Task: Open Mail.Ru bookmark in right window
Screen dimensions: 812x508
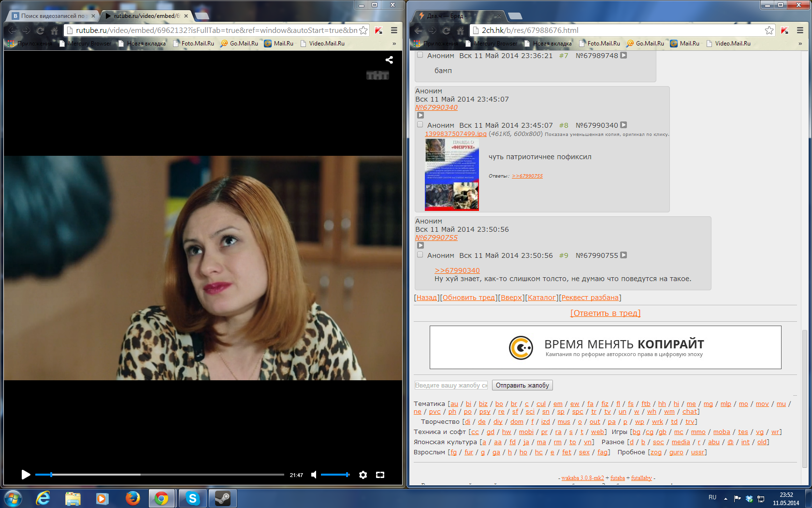Action: pos(685,44)
